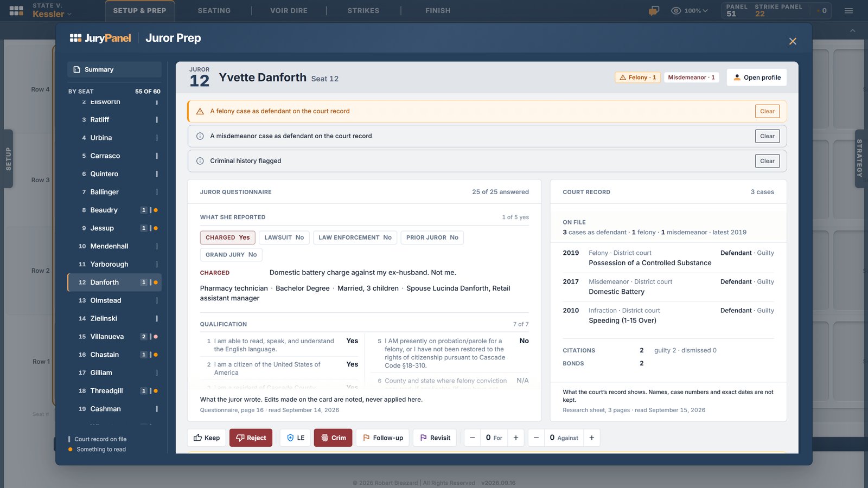This screenshot has width=868, height=488.
Task: Increase the Against count
Action: [x=592, y=438]
